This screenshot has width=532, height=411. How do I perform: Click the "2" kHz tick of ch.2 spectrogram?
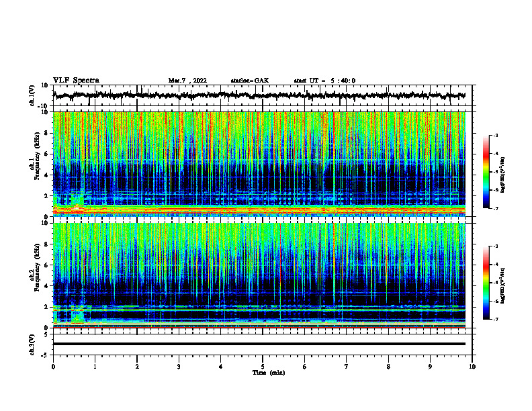point(47,307)
